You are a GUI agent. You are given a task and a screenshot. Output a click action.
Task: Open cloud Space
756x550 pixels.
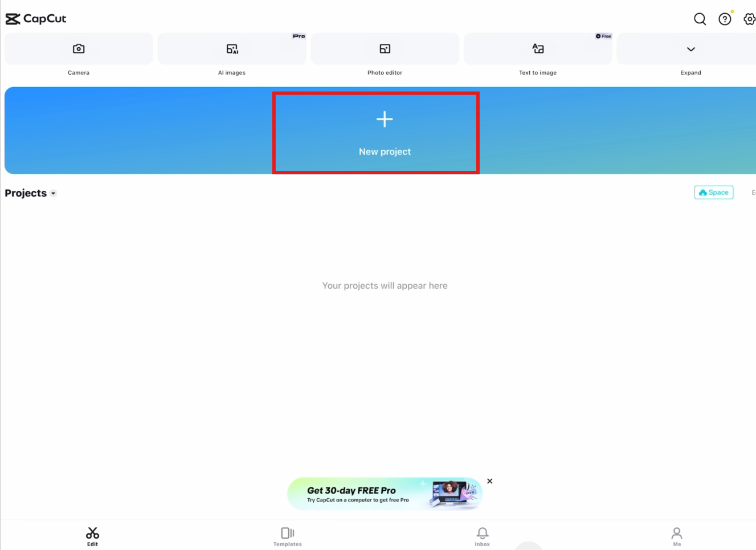click(713, 192)
